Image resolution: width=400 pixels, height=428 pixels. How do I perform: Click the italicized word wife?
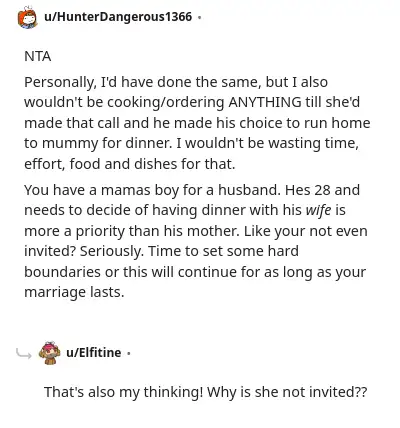[318, 210]
